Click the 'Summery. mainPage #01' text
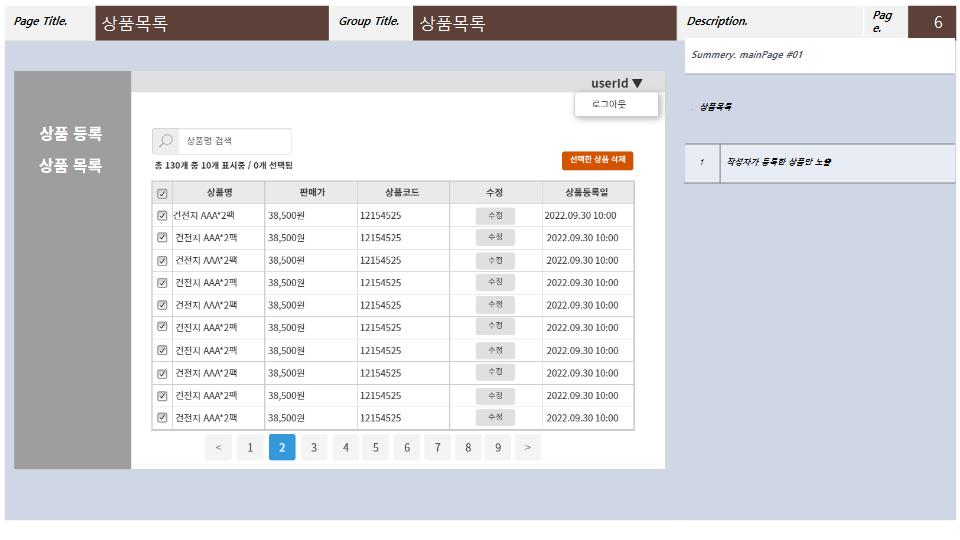This screenshot has height=540, width=960. coord(747,54)
